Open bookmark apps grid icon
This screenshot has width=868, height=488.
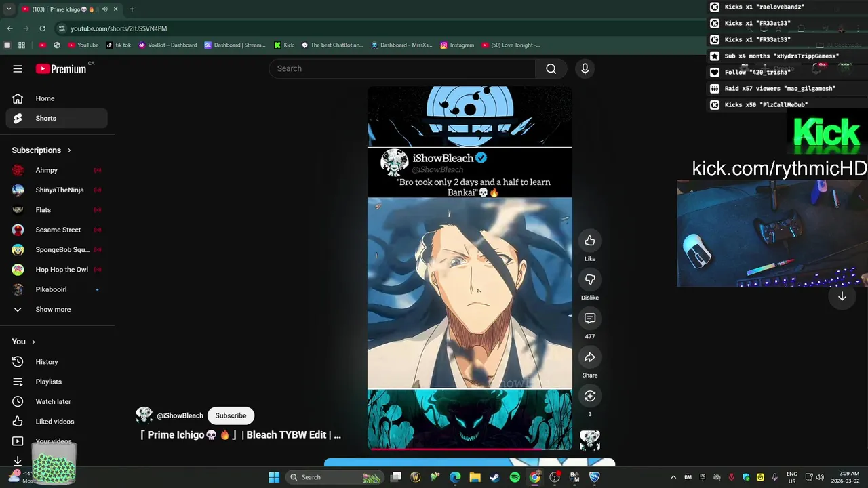[x=22, y=45]
